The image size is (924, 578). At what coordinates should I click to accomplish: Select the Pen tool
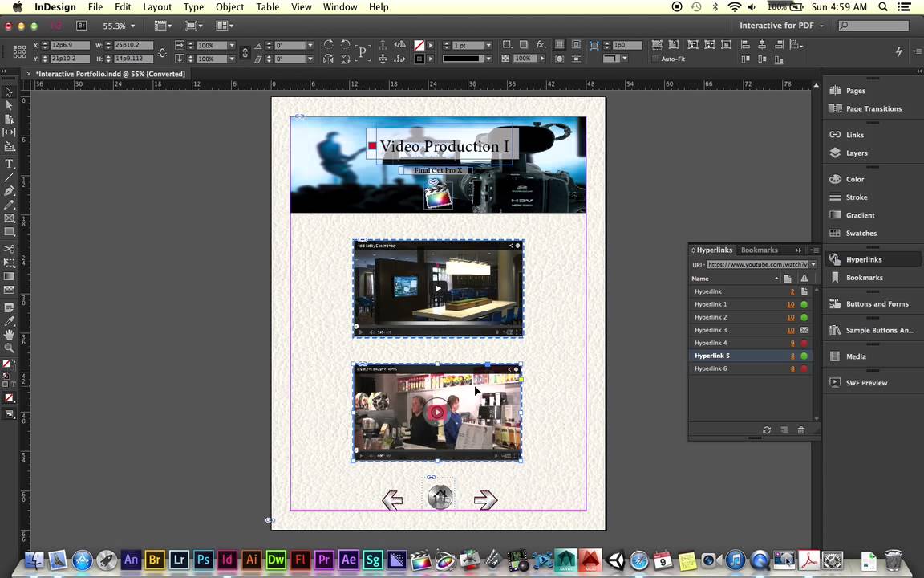click(9, 191)
